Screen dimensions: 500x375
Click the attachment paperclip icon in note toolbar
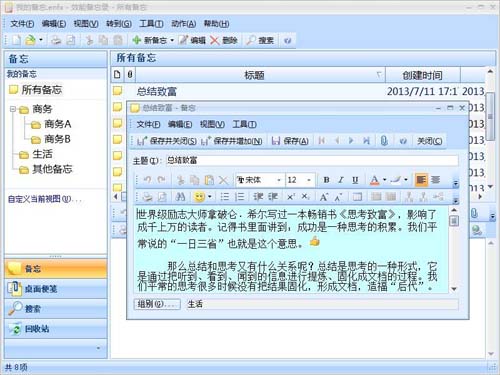point(384,141)
